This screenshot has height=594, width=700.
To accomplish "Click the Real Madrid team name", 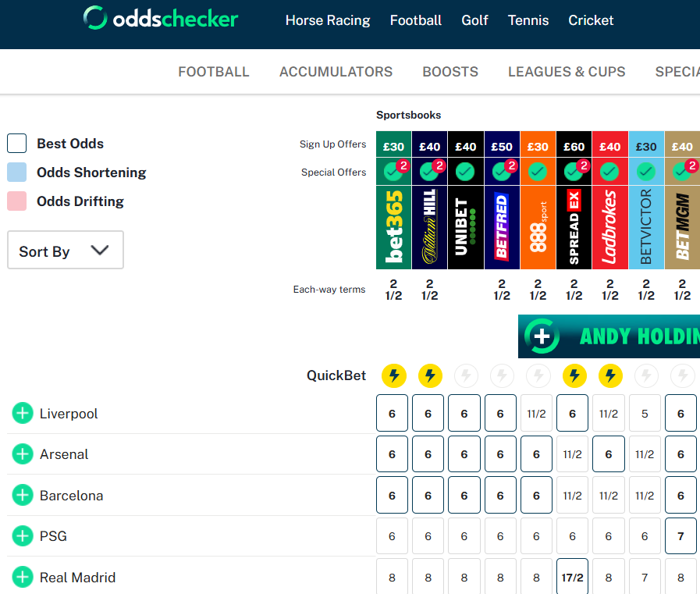I will point(77,577).
